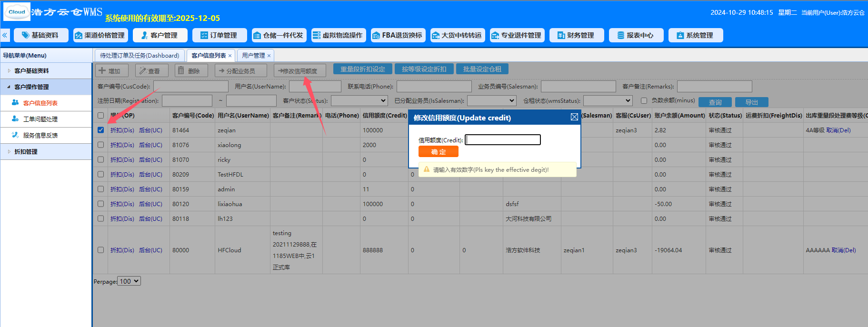Enable the 负数余额(minus) checkbox
The width and height of the screenshot is (868, 327).
[x=644, y=100]
